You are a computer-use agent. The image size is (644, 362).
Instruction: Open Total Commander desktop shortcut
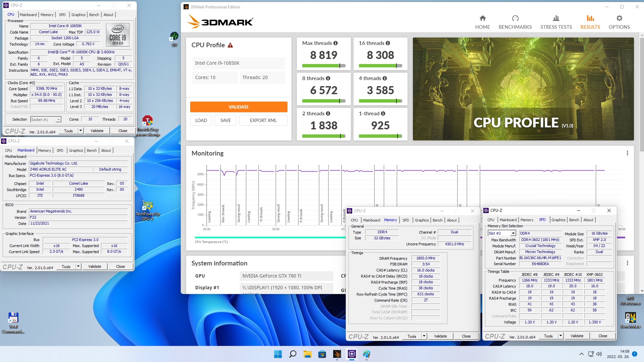tap(13, 323)
